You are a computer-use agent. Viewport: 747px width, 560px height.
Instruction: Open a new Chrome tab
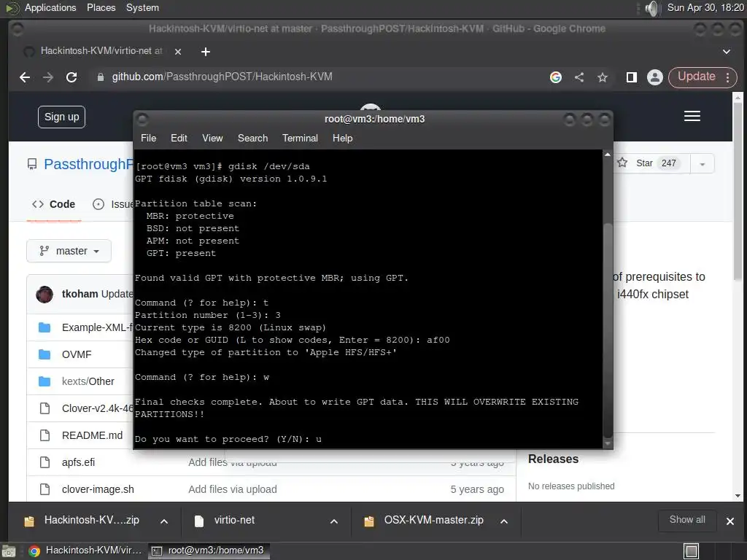coord(205,52)
